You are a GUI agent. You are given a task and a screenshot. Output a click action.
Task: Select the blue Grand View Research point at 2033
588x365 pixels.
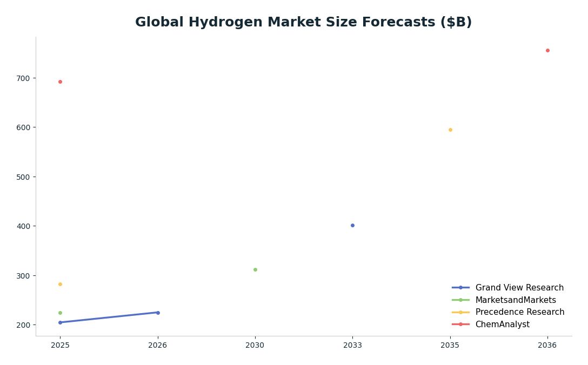click(352, 226)
